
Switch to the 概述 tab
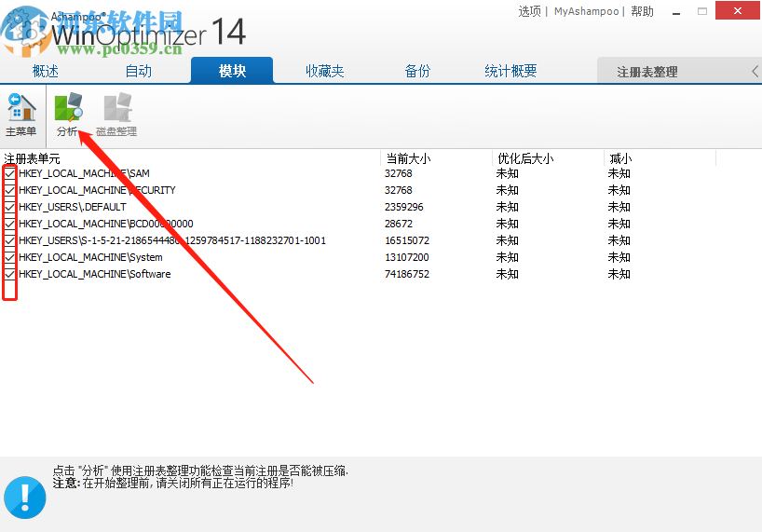(x=46, y=71)
